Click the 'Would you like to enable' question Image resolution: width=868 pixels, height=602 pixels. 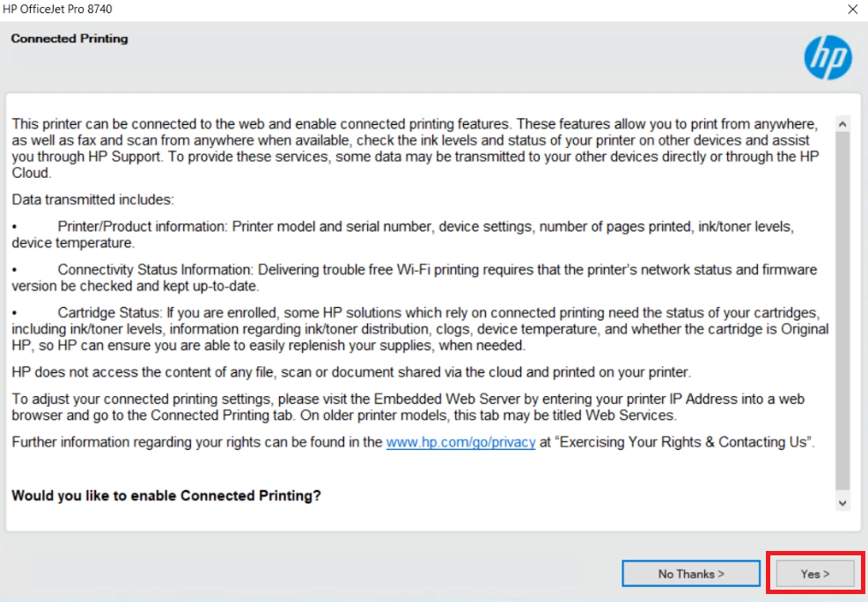coord(166,496)
